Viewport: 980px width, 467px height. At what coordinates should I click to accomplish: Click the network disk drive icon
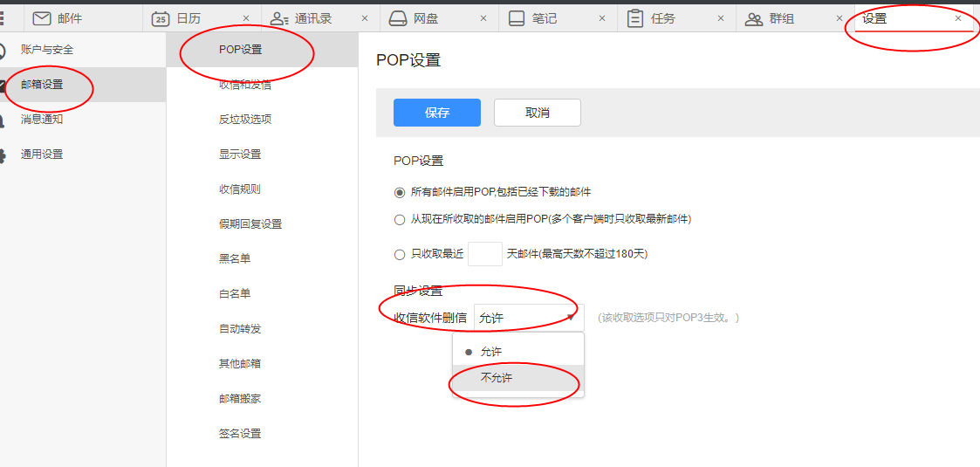coord(398,18)
